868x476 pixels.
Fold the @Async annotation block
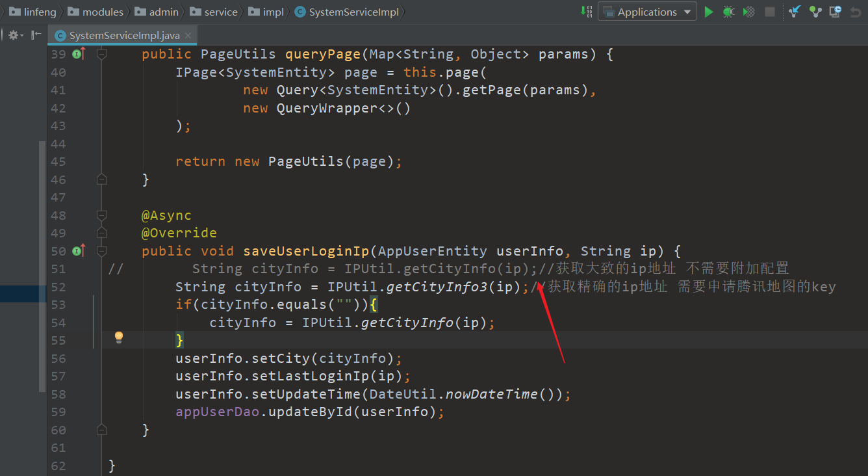(x=101, y=215)
